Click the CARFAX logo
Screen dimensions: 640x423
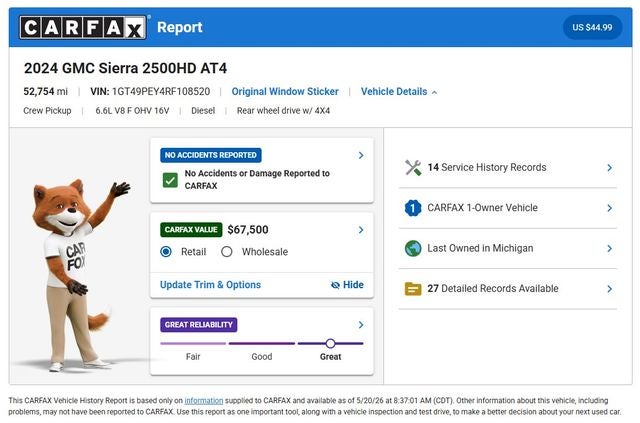pos(83,27)
